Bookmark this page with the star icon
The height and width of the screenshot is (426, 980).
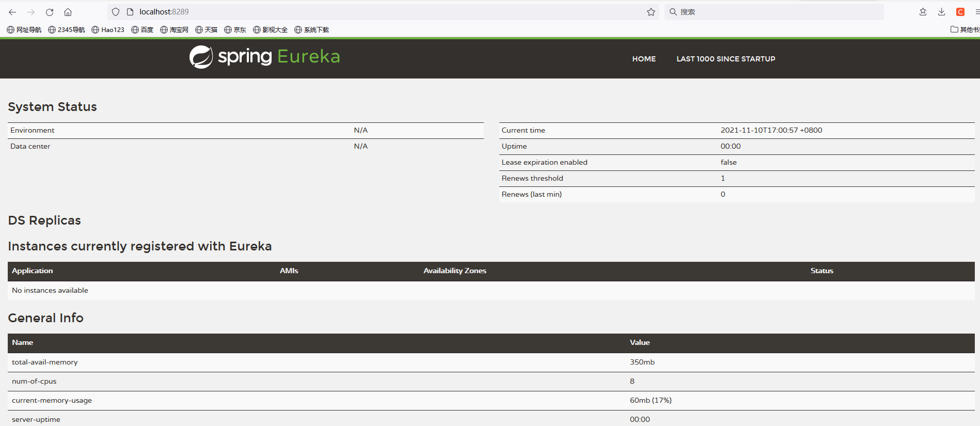[651, 12]
